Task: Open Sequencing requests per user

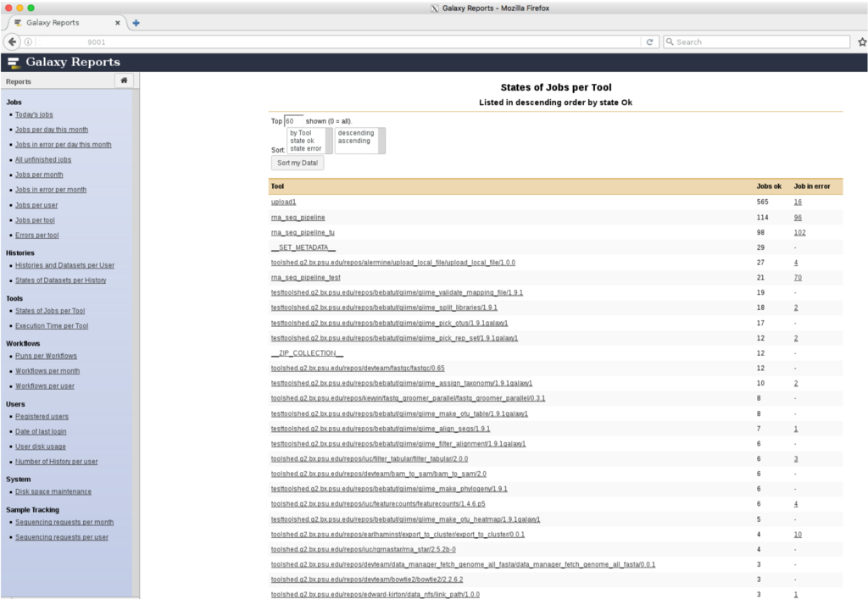Action: [61, 537]
